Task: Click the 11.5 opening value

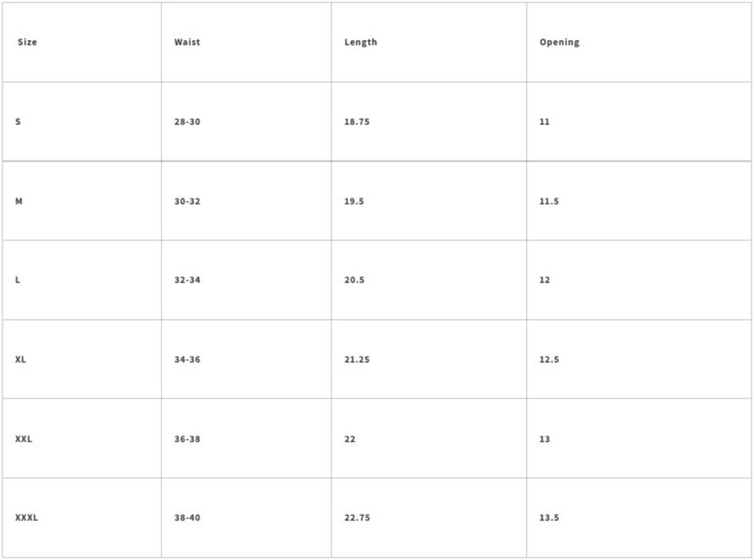Action: coord(549,201)
